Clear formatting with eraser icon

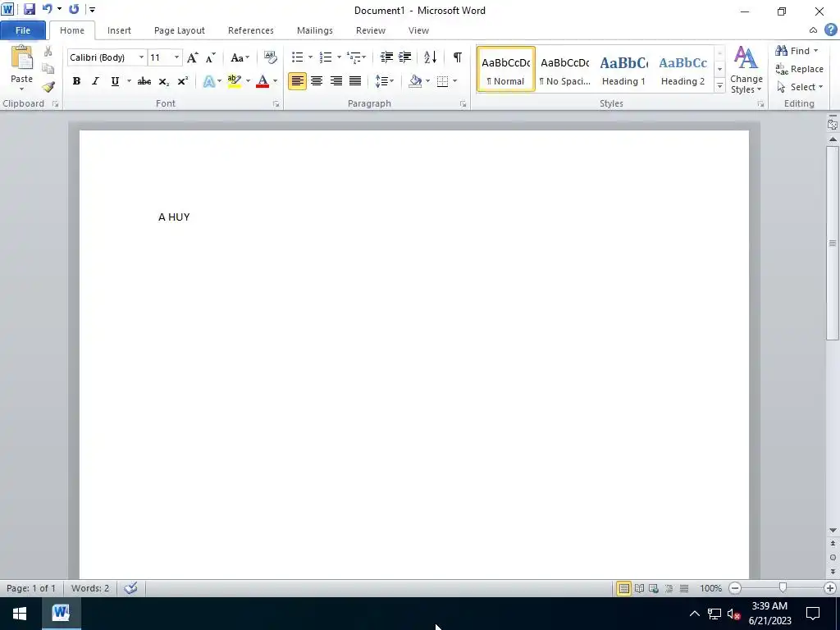271,57
